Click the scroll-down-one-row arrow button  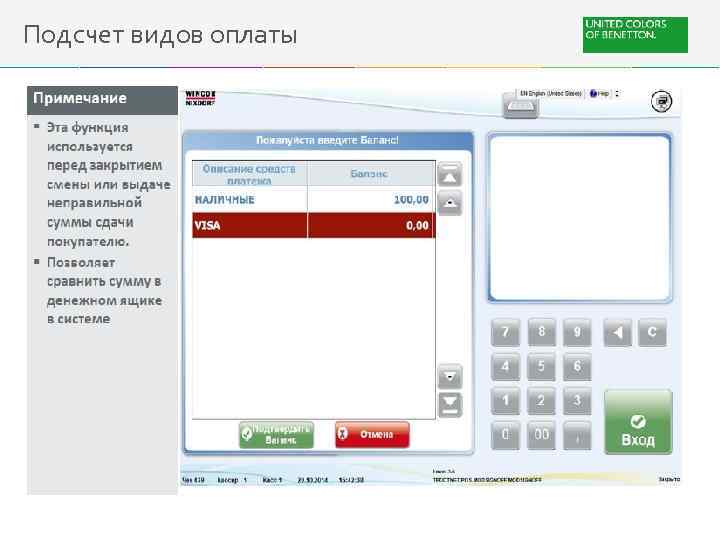[450, 377]
